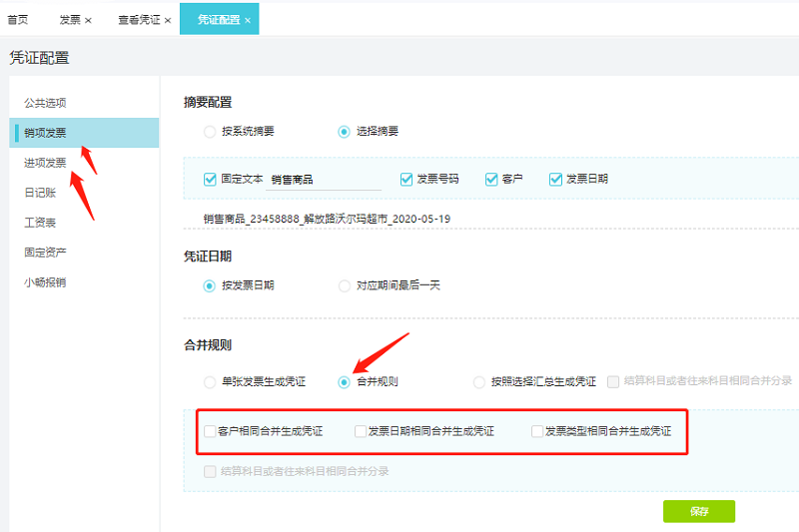
Task: Switch to the 查看凭证 tab
Action: [x=139, y=20]
